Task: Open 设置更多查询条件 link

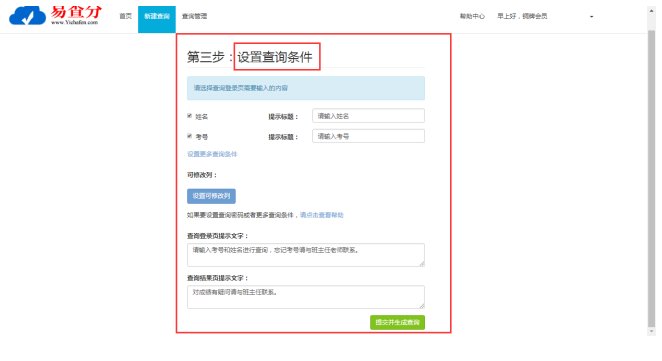Action: (212, 154)
